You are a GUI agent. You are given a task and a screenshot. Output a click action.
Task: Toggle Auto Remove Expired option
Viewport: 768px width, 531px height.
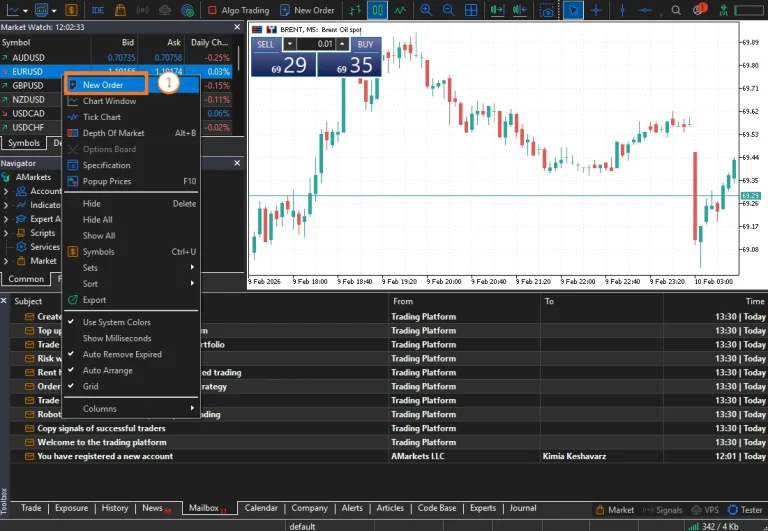[122, 355]
